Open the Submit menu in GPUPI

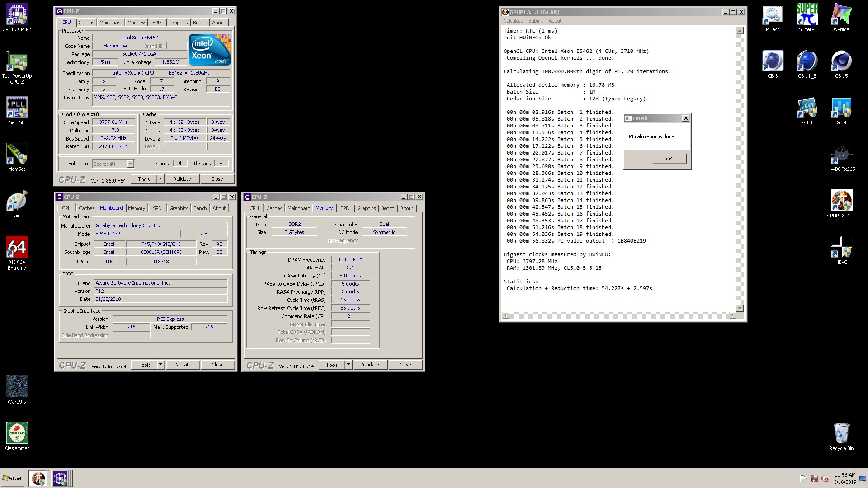[536, 21]
